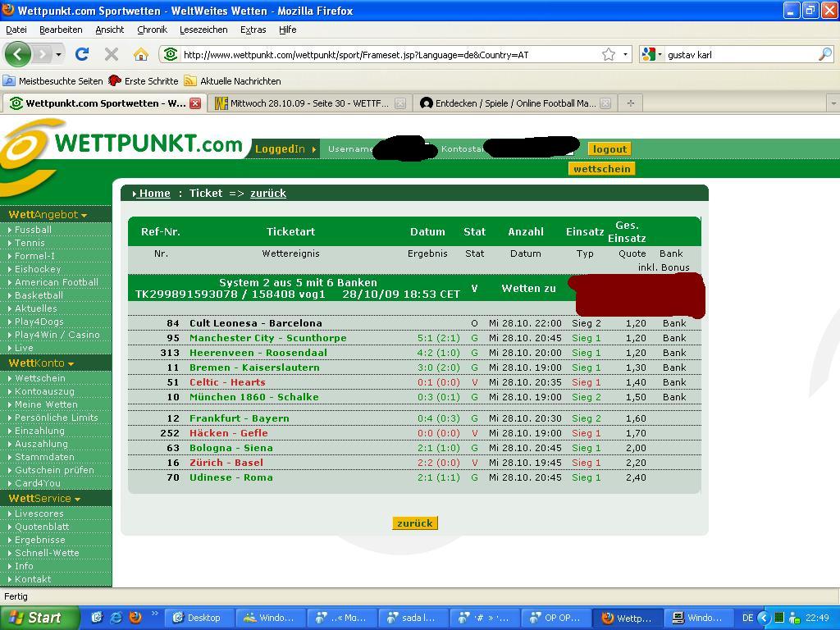Click the Wettpunkt site identity icon
The width and height of the screenshot is (840, 630).
pyautogui.click(x=171, y=54)
